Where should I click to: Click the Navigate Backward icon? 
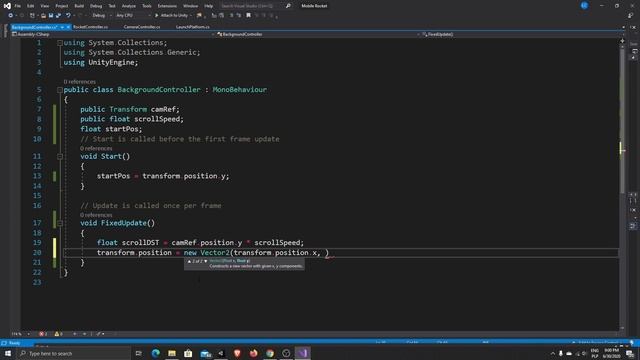pos(10,16)
